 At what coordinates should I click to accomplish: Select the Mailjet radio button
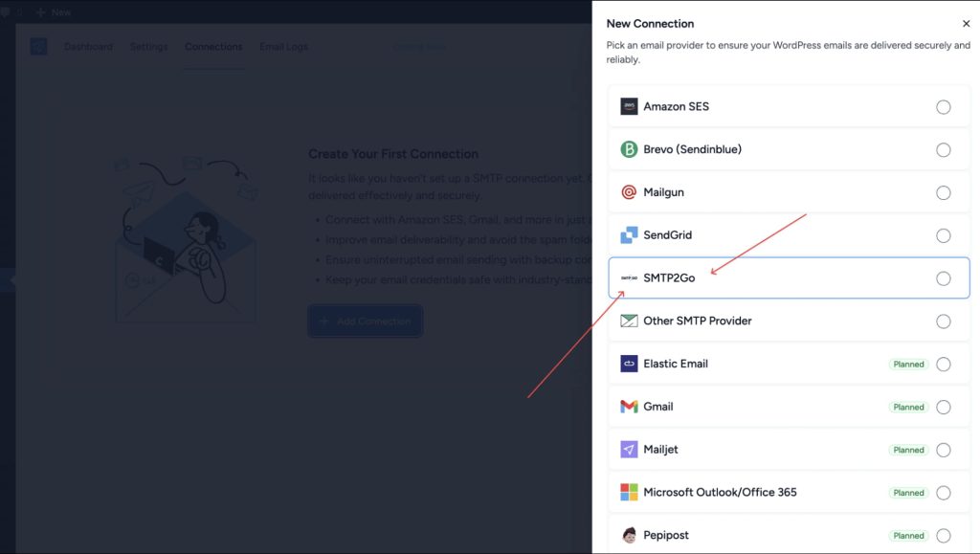(943, 450)
